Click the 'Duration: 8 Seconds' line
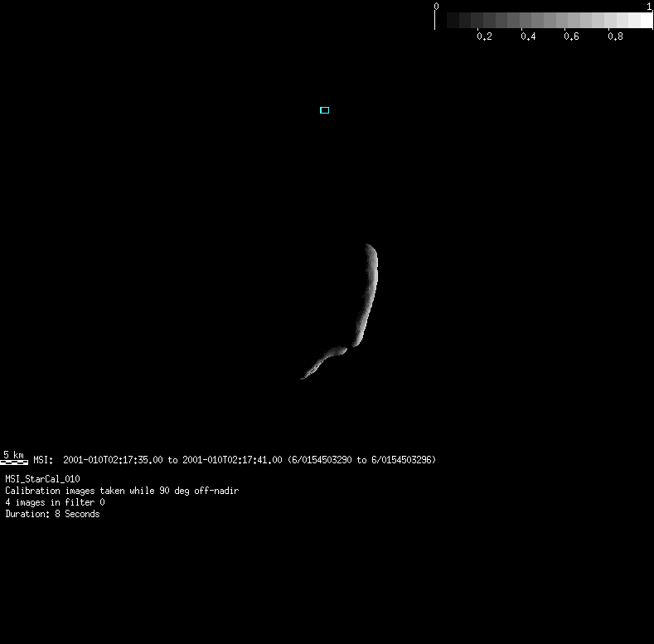Image resolution: width=654 pixels, height=644 pixels. (52, 514)
